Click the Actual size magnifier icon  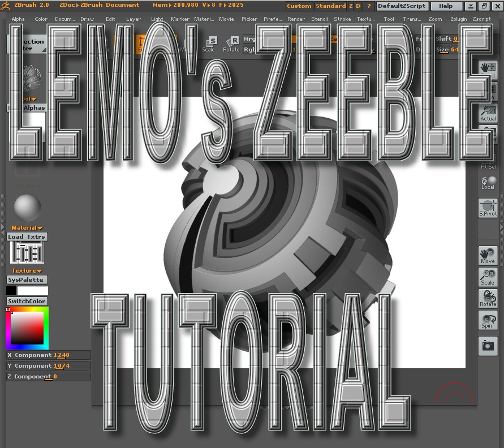point(488,113)
